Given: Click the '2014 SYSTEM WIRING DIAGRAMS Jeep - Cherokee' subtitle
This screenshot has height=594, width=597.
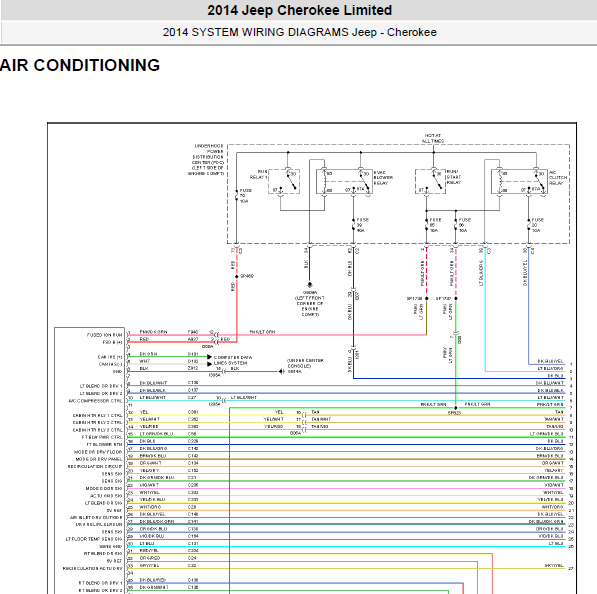Looking at the screenshot, I should tap(299, 32).
